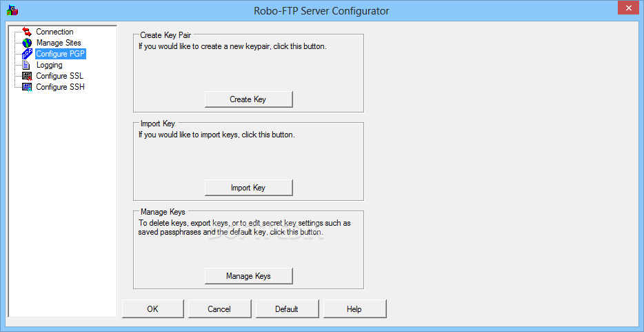Screen dimensions: 644x332
Task: Click the 'Import Key' group label
Action: (x=158, y=124)
